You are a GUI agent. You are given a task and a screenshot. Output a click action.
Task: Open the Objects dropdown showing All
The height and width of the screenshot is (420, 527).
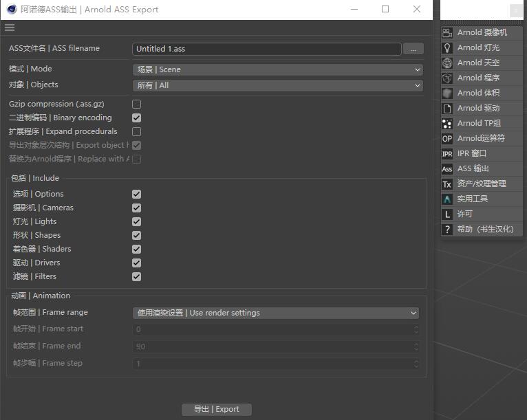(278, 85)
